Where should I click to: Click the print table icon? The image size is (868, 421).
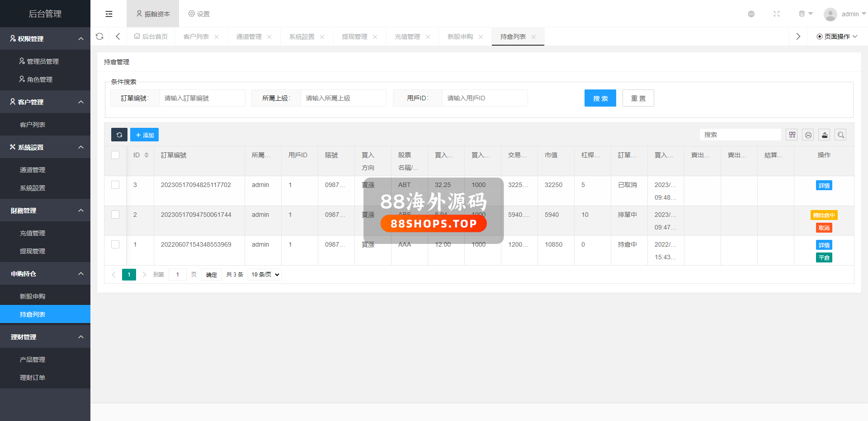pos(808,135)
